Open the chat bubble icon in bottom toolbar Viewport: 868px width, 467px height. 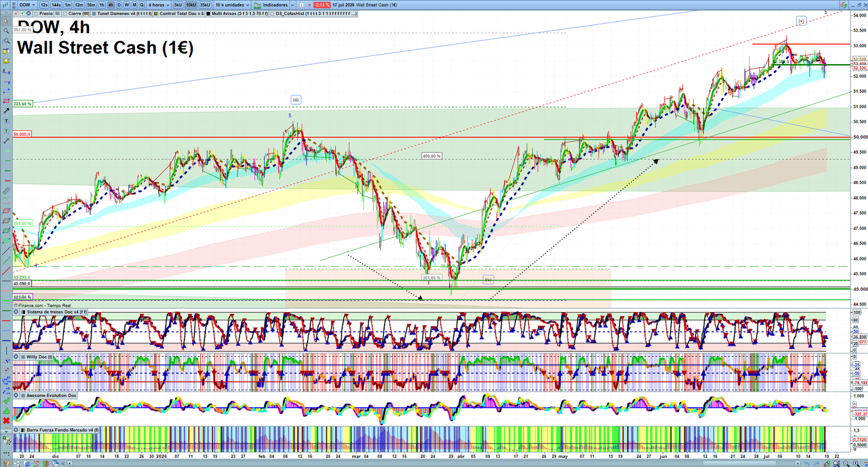27,463
